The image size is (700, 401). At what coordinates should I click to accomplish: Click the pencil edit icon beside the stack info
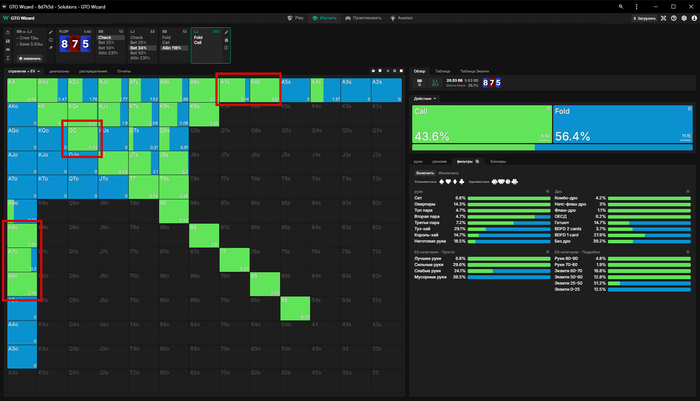point(50,33)
